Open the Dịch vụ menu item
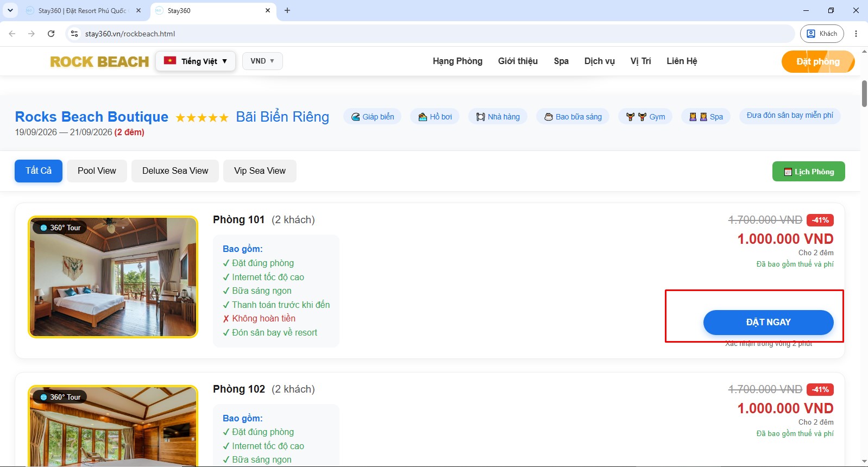Image resolution: width=868 pixels, height=467 pixels. (600, 61)
